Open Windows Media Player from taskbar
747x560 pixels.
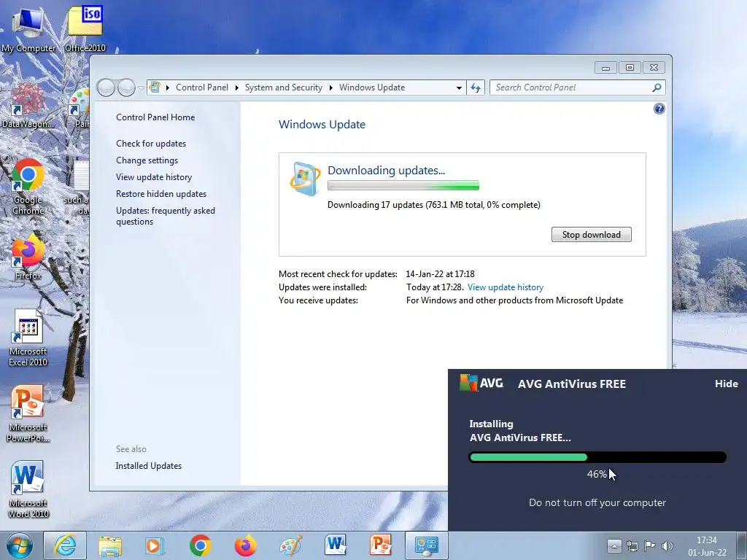pos(155,545)
